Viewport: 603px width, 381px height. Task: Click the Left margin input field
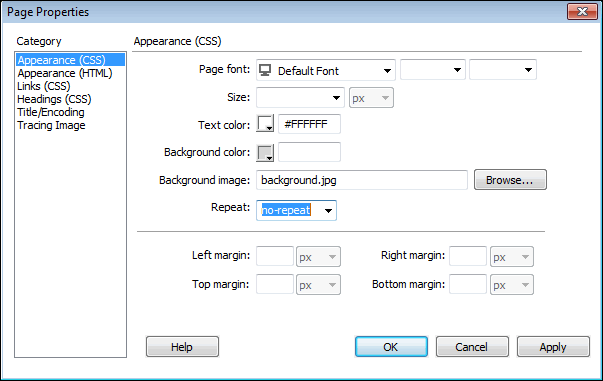(x=275, y=256)
